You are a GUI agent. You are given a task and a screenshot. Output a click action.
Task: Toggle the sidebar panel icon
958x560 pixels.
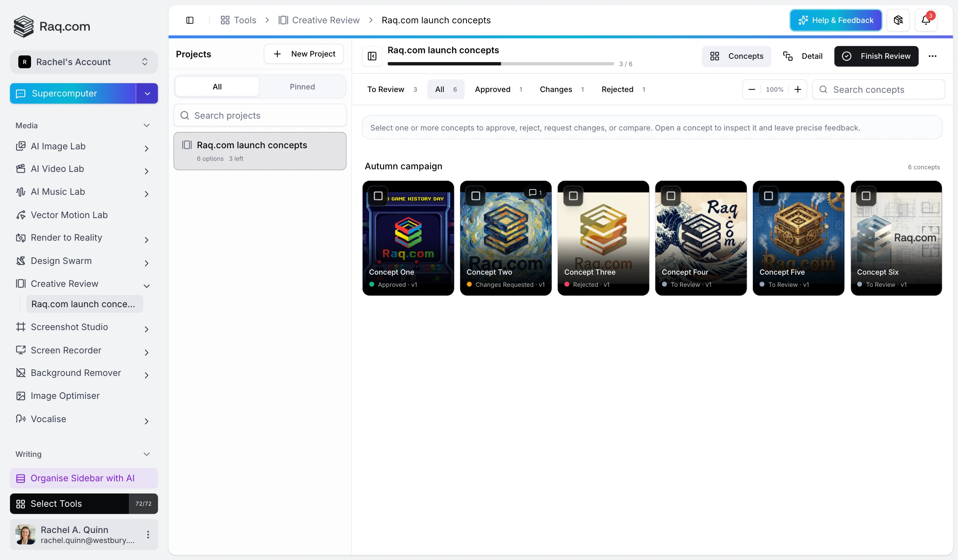coord(190,20)
